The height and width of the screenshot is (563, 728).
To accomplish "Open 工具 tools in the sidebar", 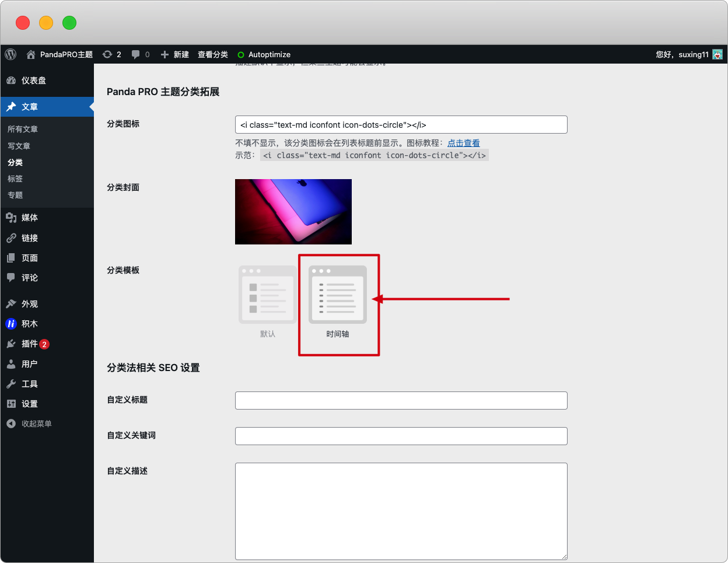I will 47,384.
